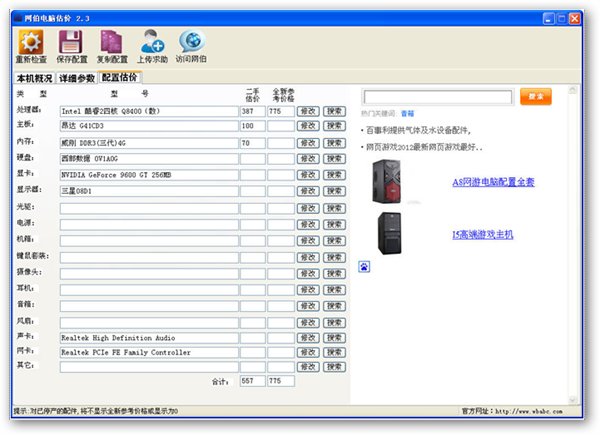This screenshot has width=600, height=435.
Task: Click the Realtek PCIe FE Family Controller field
Action: pyautogui.click(x=149, y=352)
